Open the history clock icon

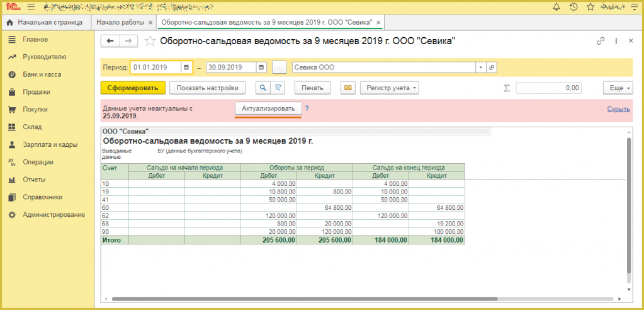pyautogui.click(x=573, y=8)
